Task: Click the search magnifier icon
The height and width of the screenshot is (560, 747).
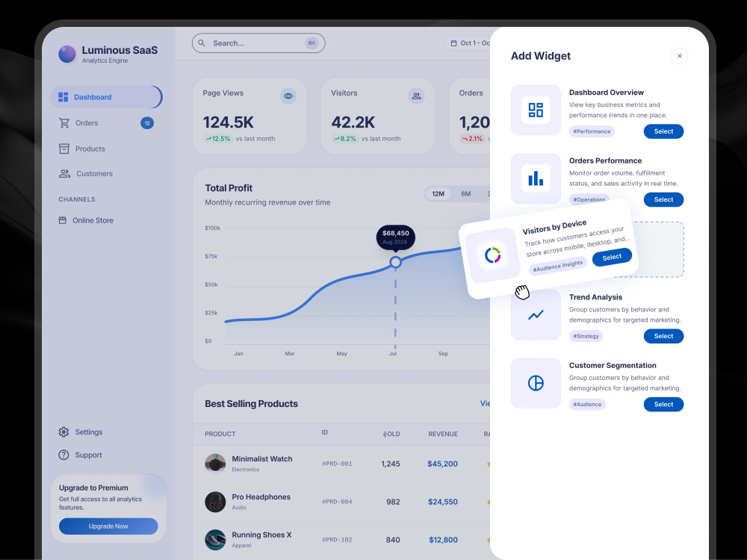Action: tap(202, 43)
